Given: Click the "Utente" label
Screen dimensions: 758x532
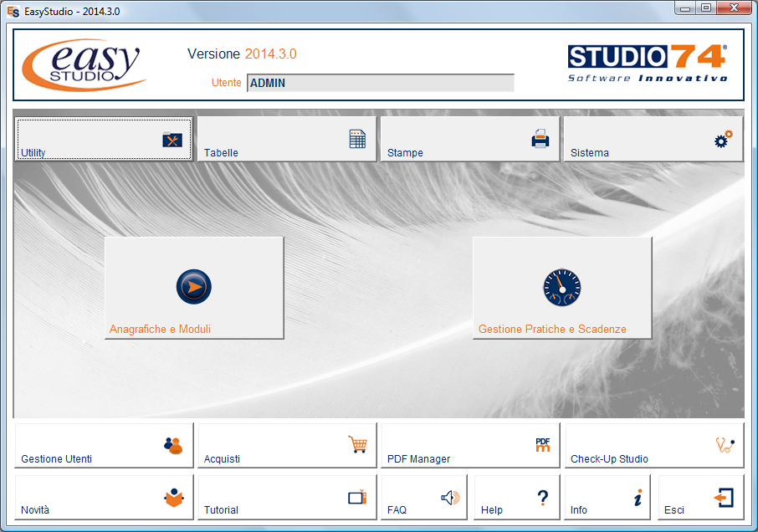Looking at the screenshot, I should [226, 83].
